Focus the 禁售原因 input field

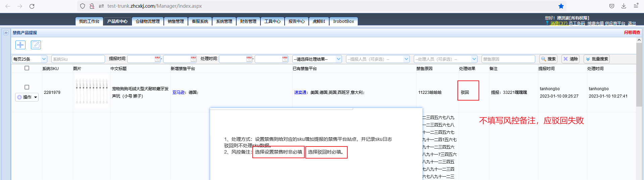508,59
